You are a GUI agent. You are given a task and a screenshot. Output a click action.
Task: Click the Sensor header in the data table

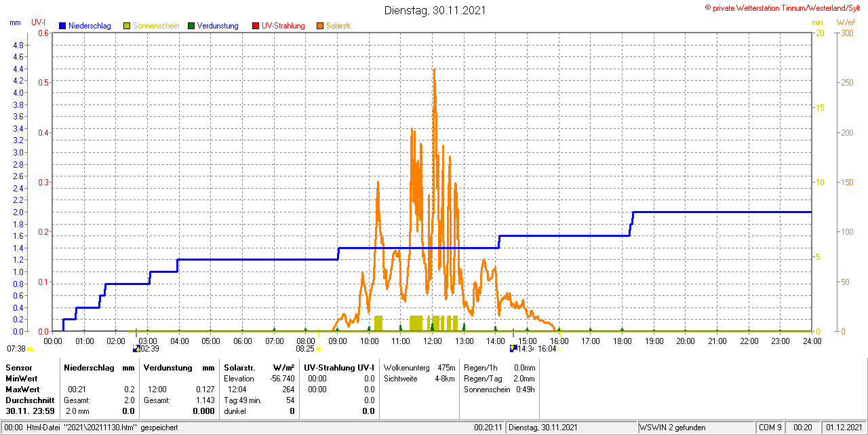tap(19, 368)
